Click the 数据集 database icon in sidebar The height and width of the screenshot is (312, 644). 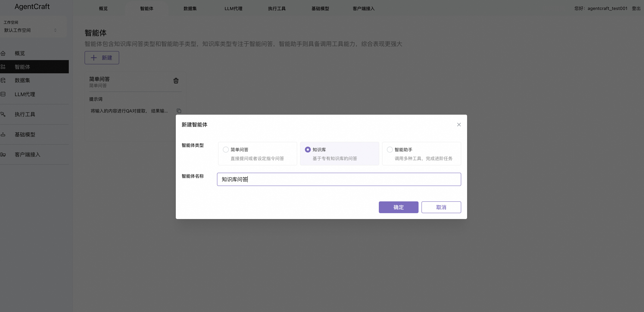coord(3,80)
